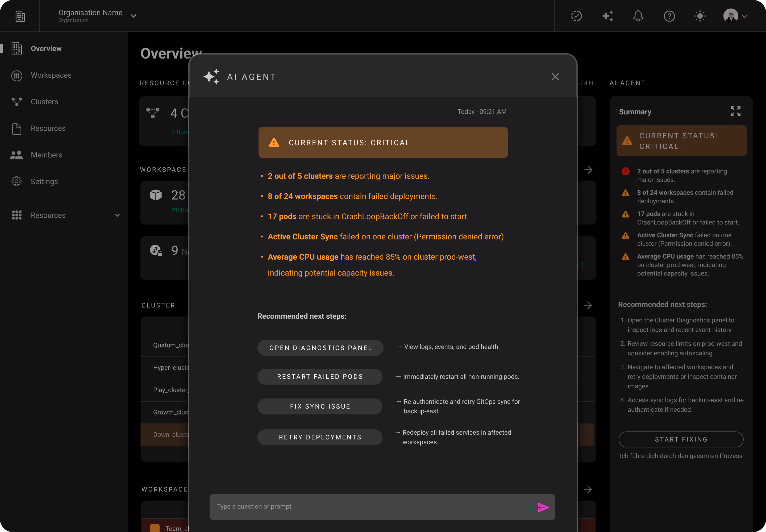Screen dimensions: 766x532
Task: Open the Organisation Name dropdown
Action: tap(133, 16)
